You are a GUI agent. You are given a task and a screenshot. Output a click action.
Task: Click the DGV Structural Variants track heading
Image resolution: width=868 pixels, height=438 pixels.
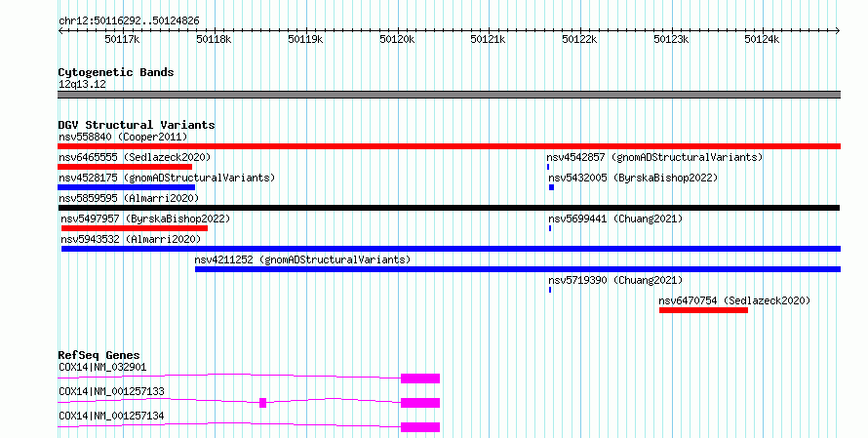pos(137,125)
